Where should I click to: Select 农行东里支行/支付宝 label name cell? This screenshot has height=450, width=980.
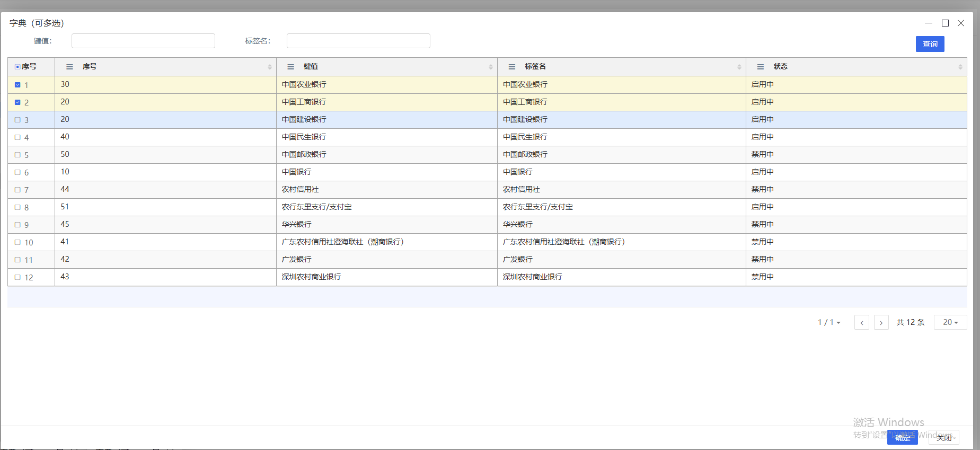point(622,207)
